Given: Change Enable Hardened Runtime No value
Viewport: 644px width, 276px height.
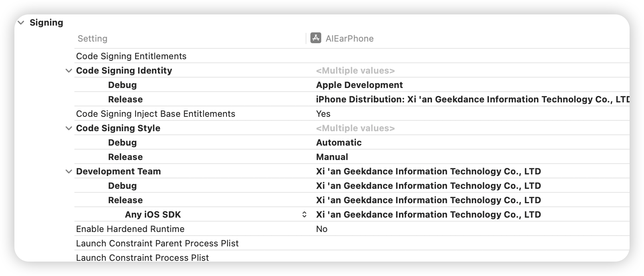Looking at the screenshot, I should pyautogui.click(x=322, y=229).
